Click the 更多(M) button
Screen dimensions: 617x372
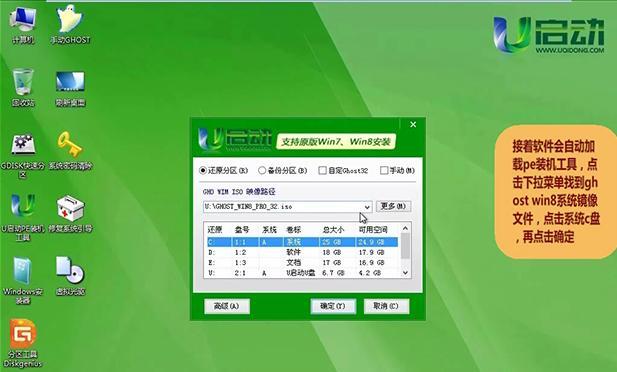pyautogui.click(x=393, y=206)
